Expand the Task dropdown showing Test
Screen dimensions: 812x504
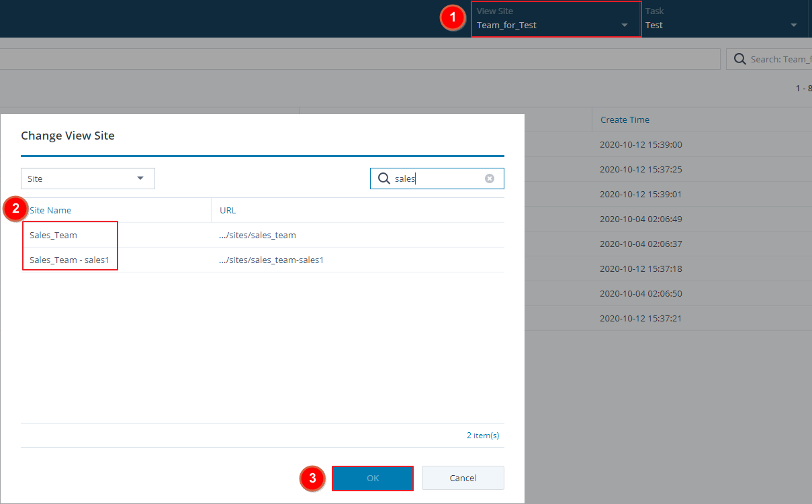coord(794,26)
